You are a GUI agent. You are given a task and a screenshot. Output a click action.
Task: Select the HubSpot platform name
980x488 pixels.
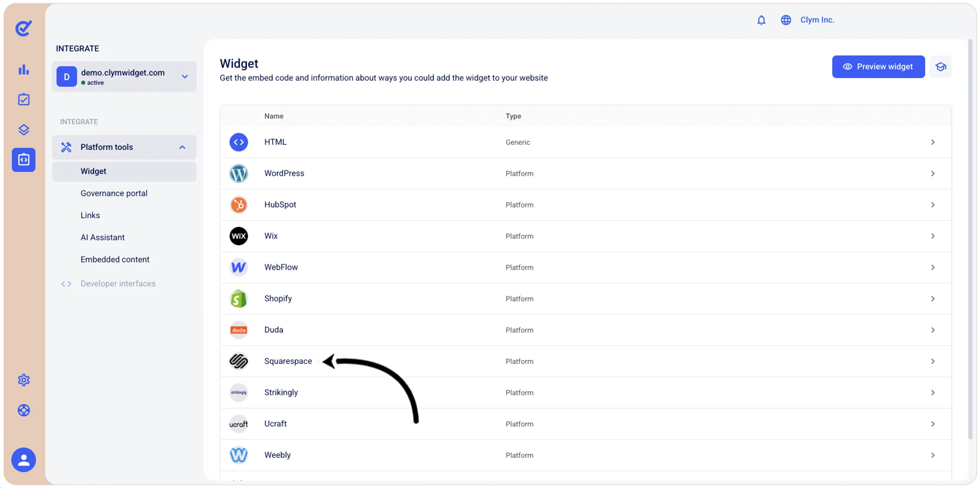[x=280, y=205]
